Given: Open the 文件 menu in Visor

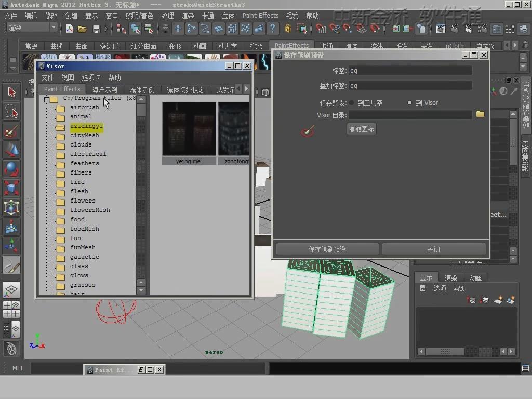Looking at the screenshot, I should [47, 77].
